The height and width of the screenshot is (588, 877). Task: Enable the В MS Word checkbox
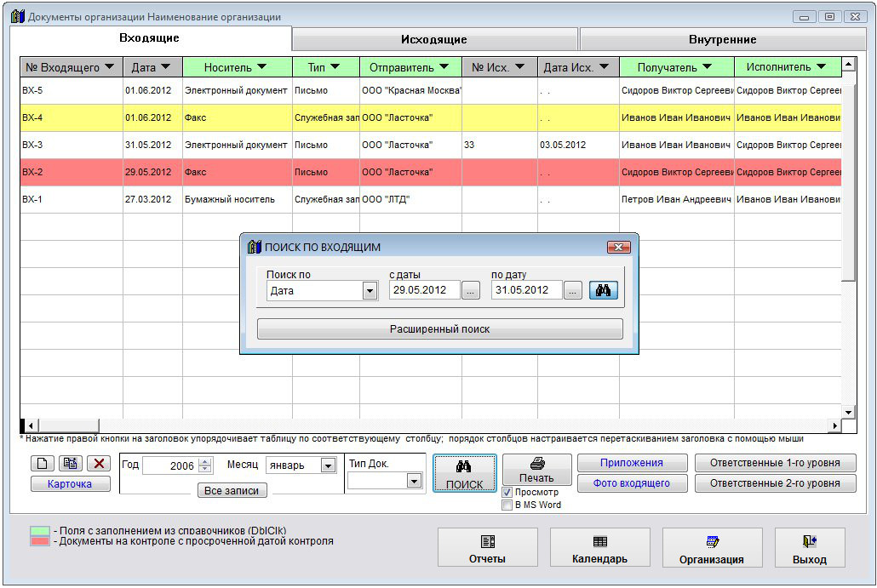click(507, 505)
